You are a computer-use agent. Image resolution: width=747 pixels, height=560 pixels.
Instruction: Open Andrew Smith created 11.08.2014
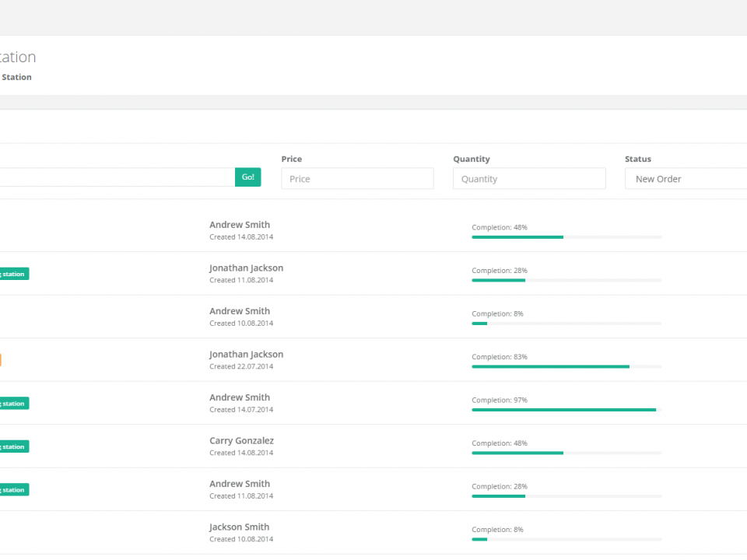click(240, 484)
